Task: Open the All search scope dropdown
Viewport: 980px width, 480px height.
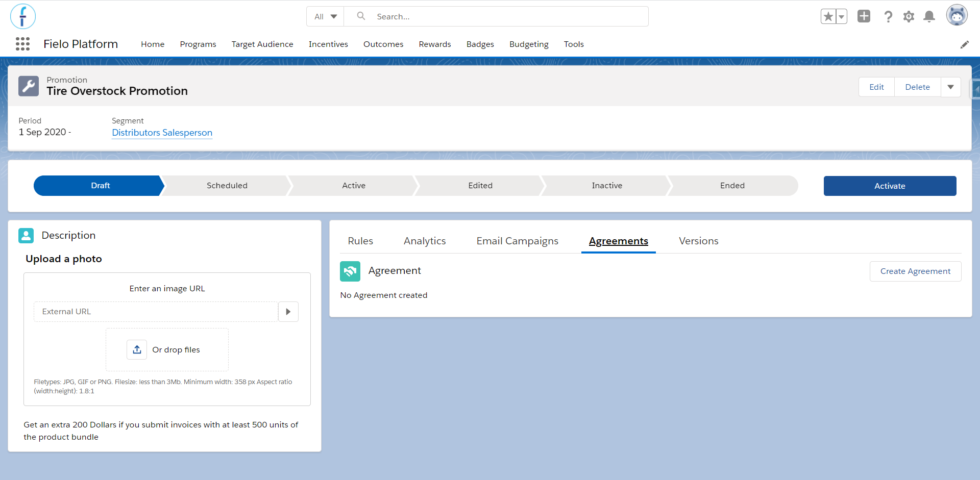Action: (x=325, y=16)
